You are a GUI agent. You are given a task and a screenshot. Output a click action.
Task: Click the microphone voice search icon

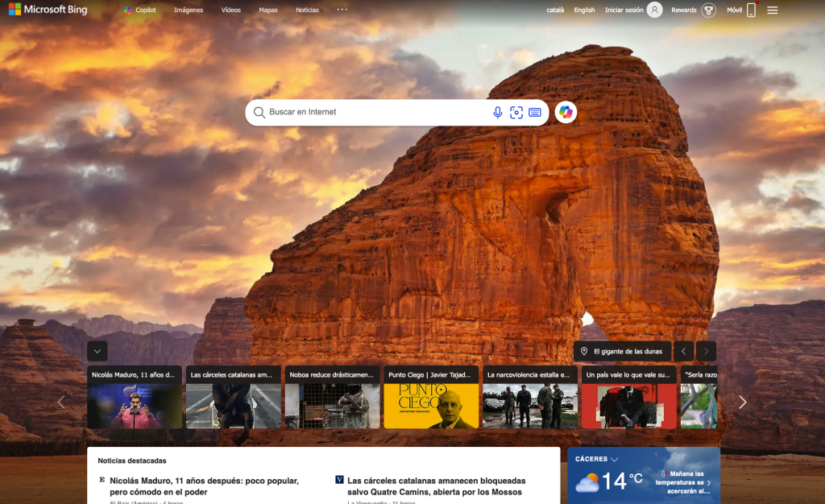point(498,113)
